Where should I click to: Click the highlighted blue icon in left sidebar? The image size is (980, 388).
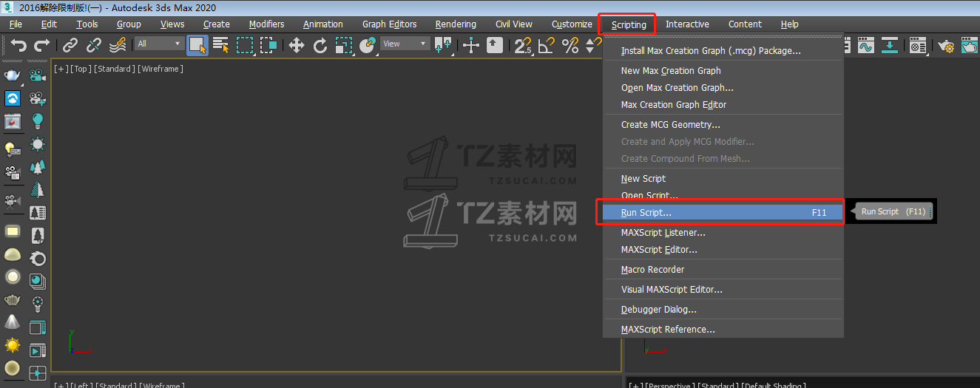[x=13, y=98]
